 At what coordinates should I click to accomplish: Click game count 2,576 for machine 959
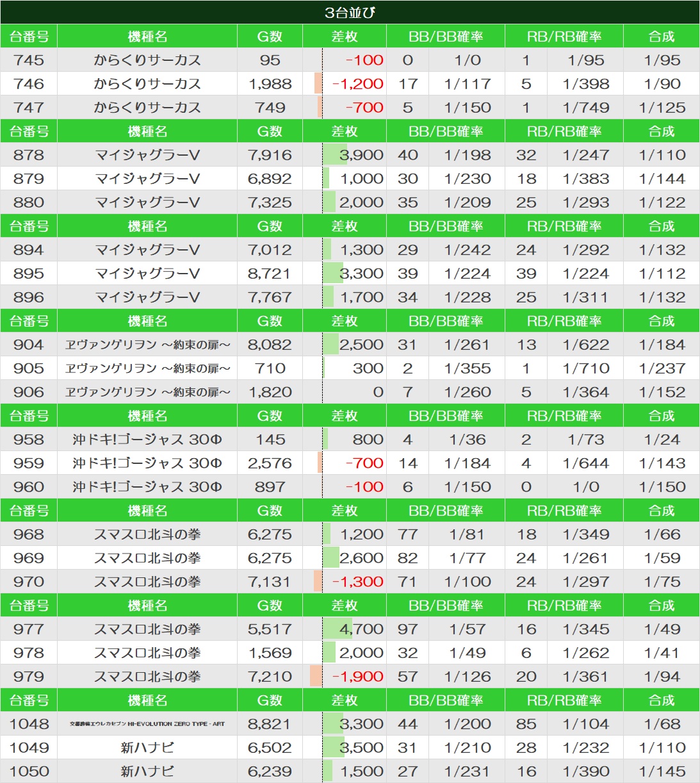[270, 463]
